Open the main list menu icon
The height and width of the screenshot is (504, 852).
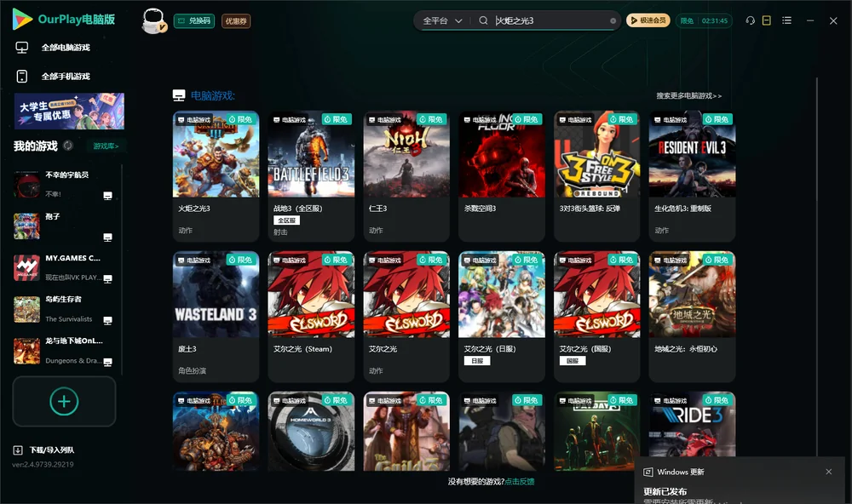(786, 20)
